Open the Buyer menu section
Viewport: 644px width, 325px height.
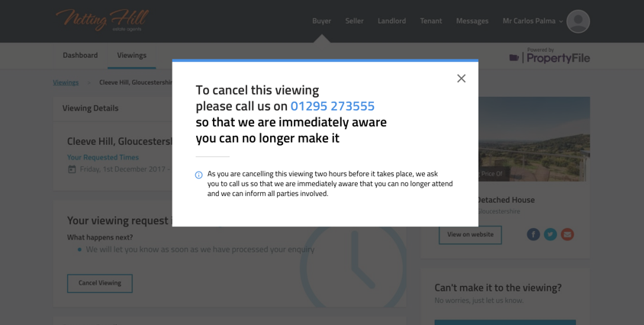coord(321,21)
